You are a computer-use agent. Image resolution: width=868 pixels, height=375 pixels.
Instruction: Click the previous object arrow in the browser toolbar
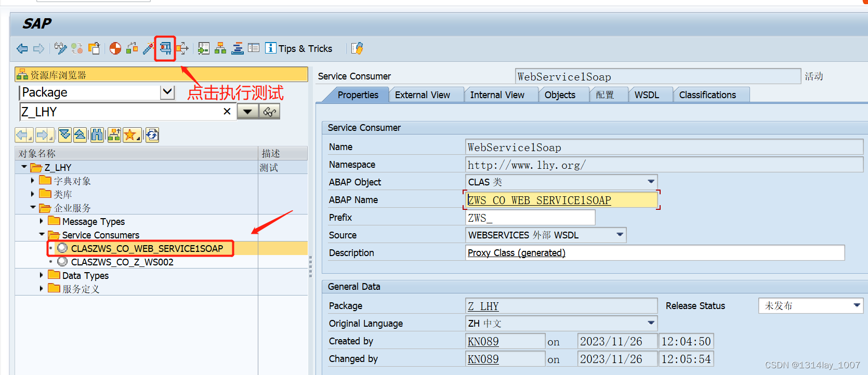pyautogui.click(x=24, y=136)
